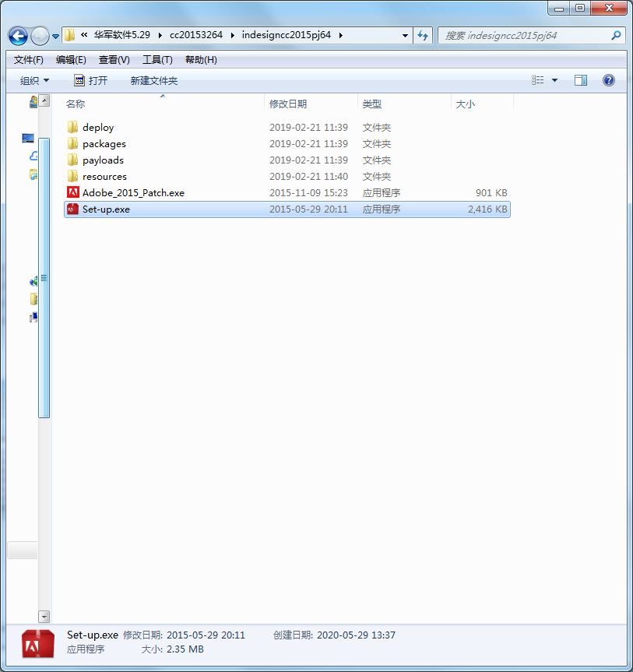This screenshot has height=672, width=633.
Task: Expand arrow after cc20153264 breadcrumb
Action: pos(232,35)
